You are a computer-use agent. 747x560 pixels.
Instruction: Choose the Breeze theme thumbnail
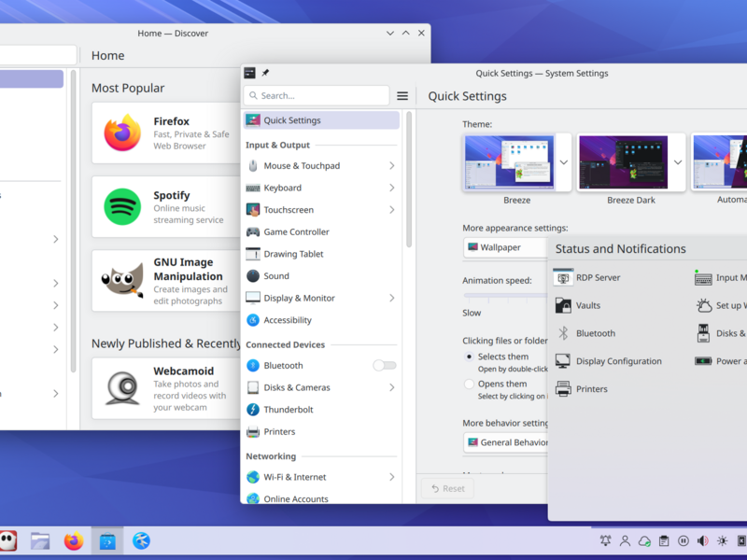click(x=509, y=162)
